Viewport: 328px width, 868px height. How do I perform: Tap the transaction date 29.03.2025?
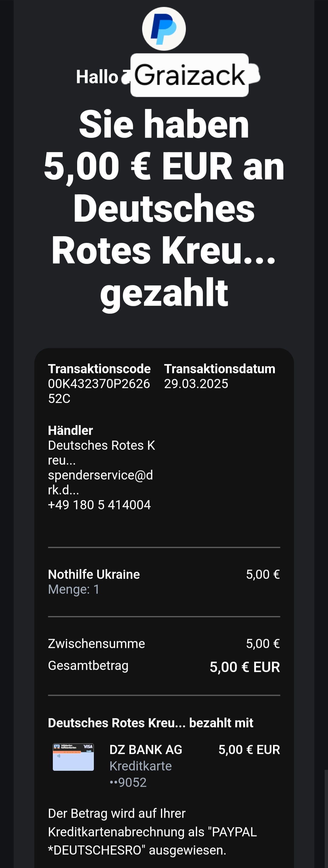point(196,384)
